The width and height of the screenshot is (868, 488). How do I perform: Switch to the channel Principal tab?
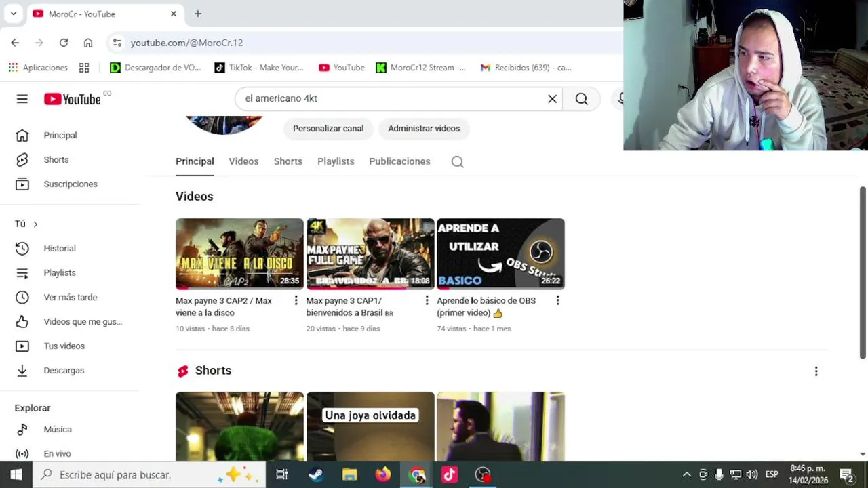195,161
